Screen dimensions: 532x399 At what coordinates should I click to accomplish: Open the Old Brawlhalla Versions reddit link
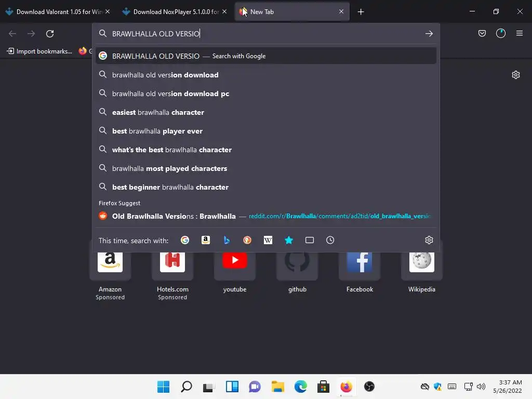click(x=265, y=216)
